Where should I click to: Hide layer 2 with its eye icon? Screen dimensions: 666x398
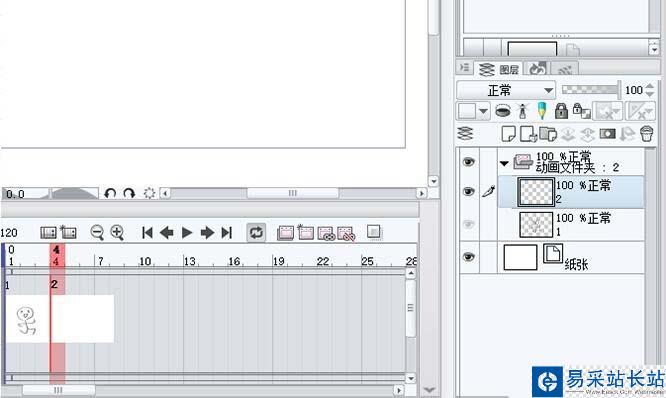(468, 192)
